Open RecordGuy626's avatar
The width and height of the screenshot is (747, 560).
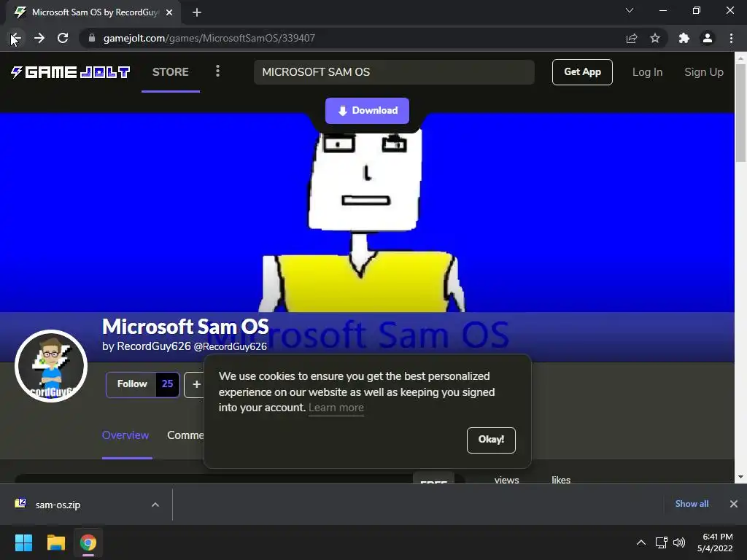(x=51, y=366)
